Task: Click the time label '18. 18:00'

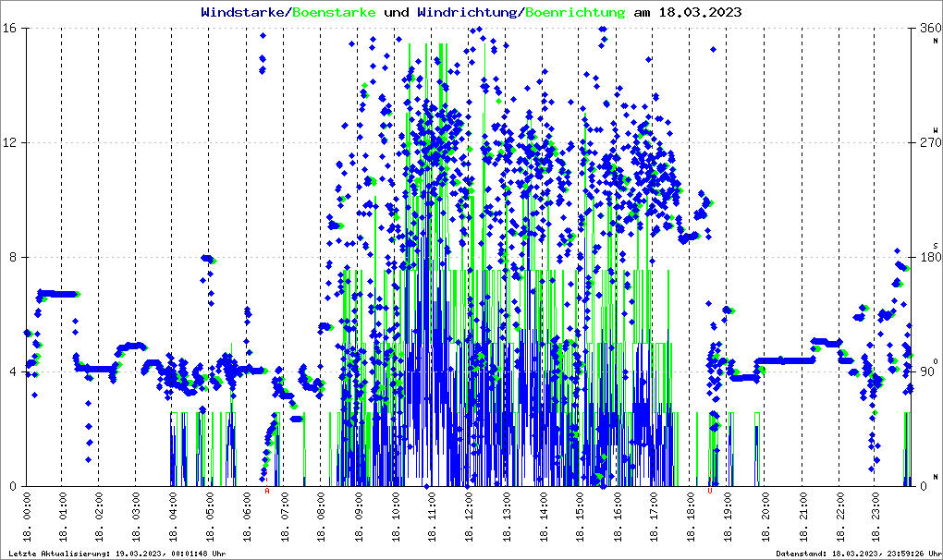Action: pos(691,517)
